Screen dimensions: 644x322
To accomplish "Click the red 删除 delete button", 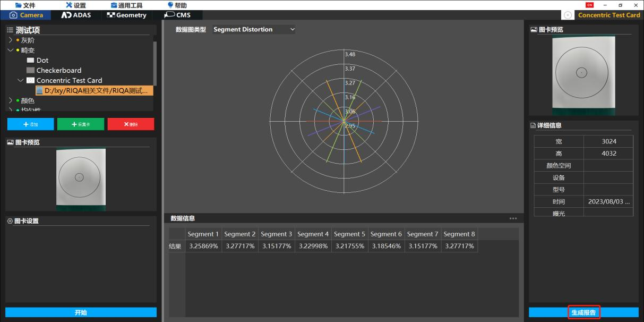I will click(131, 124).
